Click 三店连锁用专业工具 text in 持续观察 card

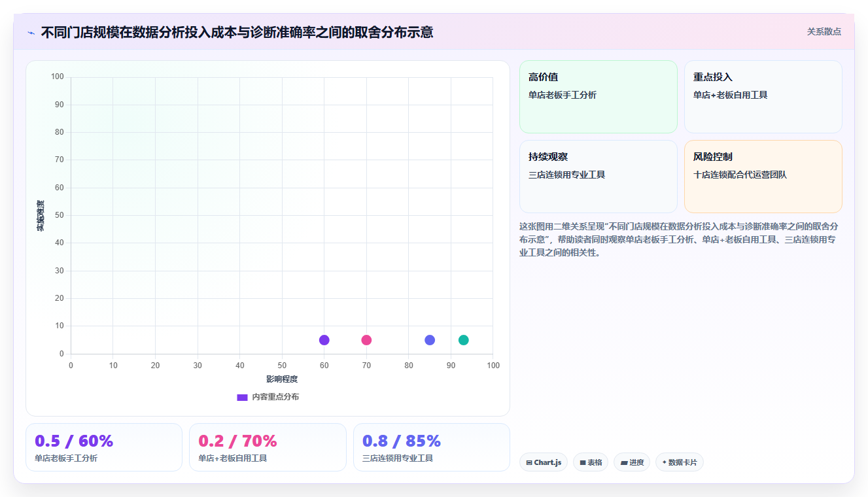(x=566, y=175)
